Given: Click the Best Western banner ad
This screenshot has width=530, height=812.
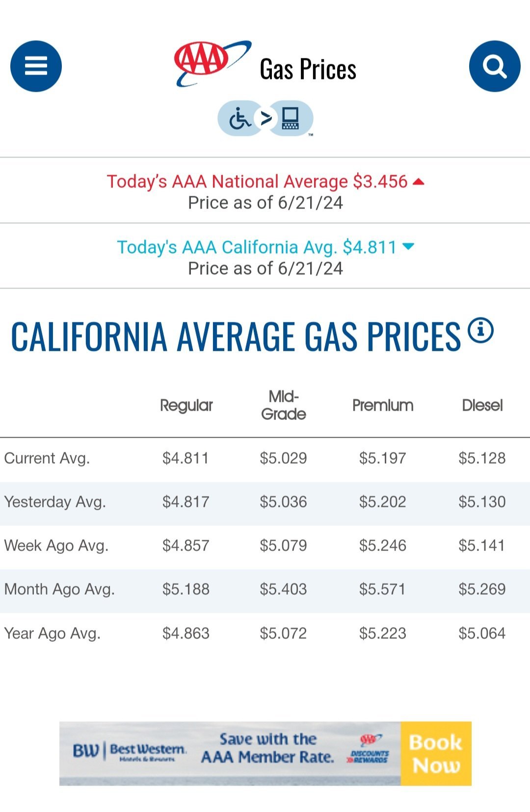Looking at the screenshot, I should [x=265, y=753].
